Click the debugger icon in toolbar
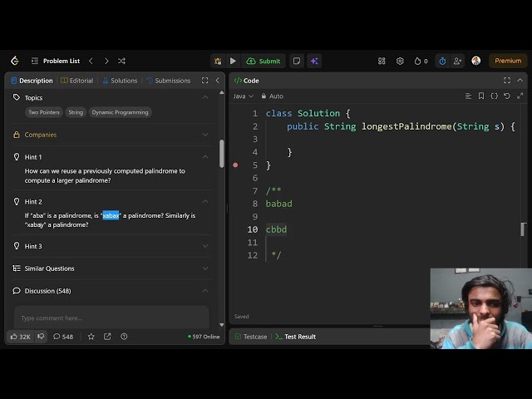Image resolution: width=532 pixels, height=399 pixels. pos(218,61)
